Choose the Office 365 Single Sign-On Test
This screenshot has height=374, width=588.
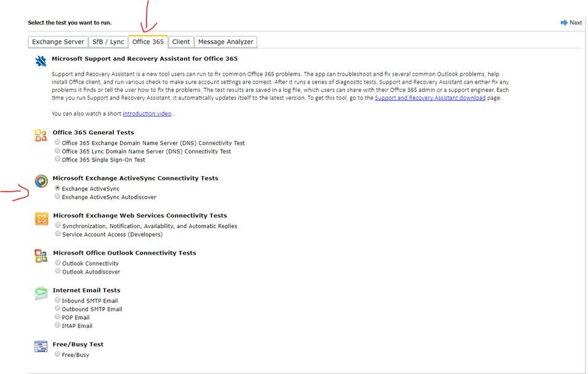[x=57, y=159]
